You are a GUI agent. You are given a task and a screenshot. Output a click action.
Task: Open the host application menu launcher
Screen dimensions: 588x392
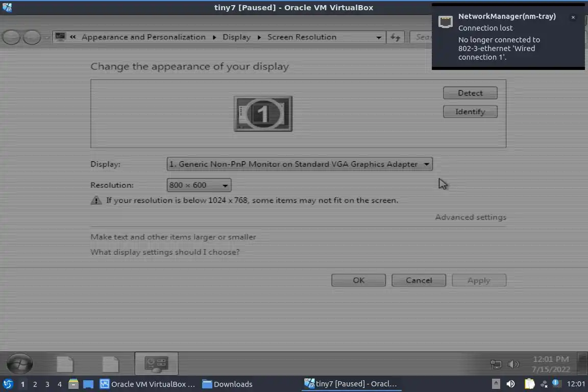pyautogui.click(x=8, y=384)
